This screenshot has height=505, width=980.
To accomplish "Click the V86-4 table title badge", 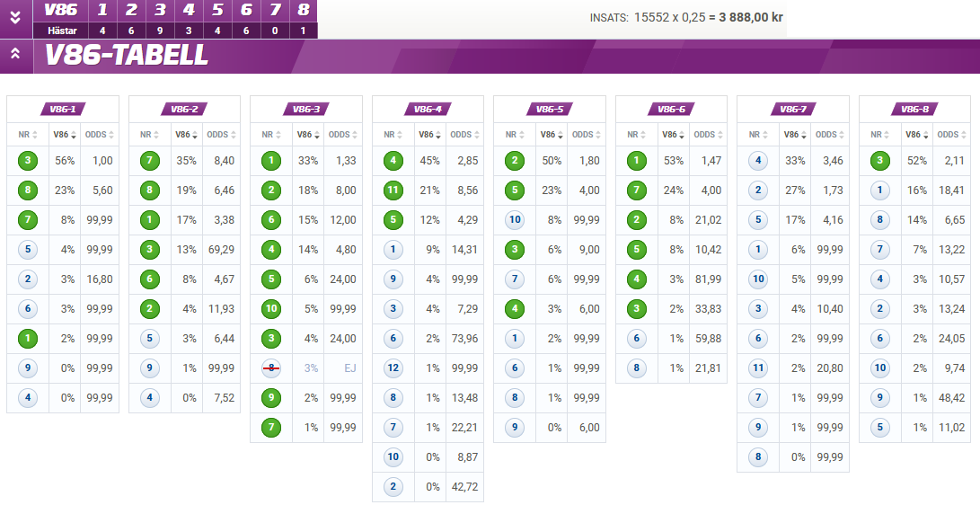I will coord(428,110).
